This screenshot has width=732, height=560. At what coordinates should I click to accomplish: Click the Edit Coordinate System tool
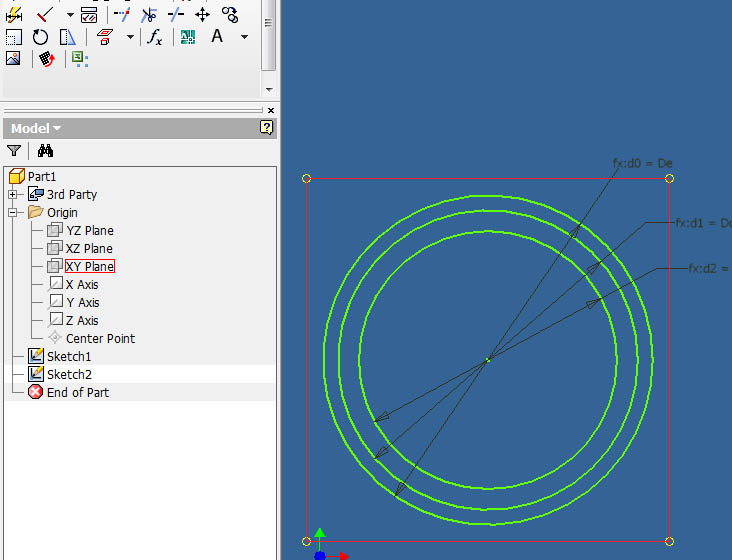coord(47,59)
